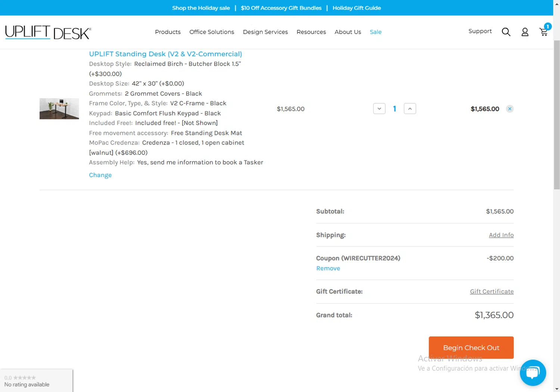This screenshot has width=560, height=392.
Task: Open Shop the Holiday sale banner link
Action: [x=201, y=8]
